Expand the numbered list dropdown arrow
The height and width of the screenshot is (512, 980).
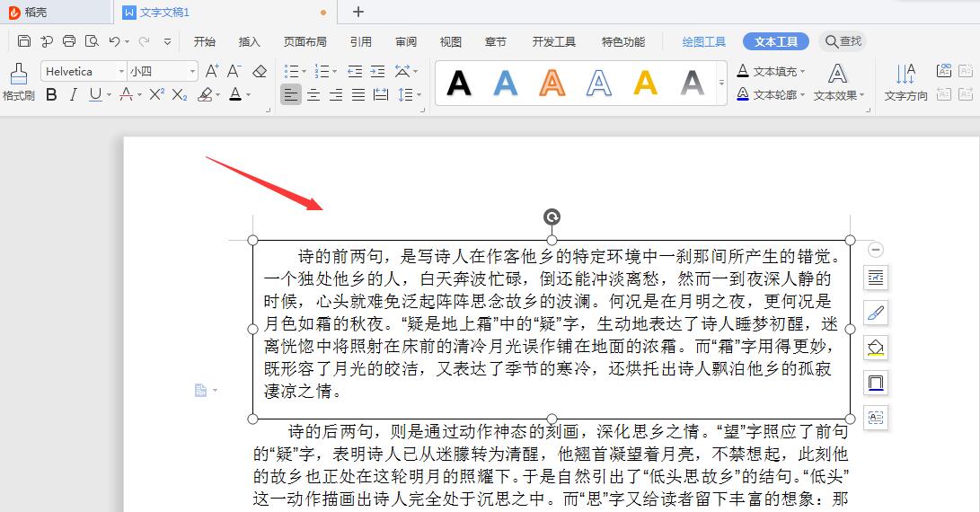point(334,71)
